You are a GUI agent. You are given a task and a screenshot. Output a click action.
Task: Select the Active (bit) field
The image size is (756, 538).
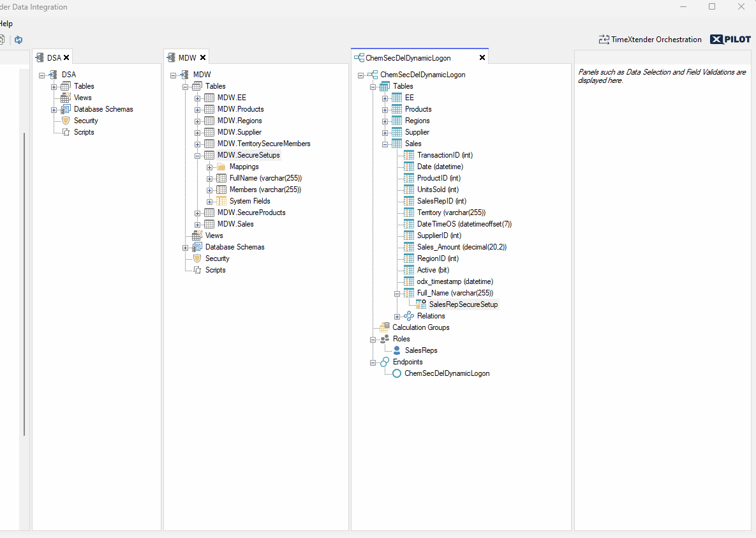click(x=433, y=270)
